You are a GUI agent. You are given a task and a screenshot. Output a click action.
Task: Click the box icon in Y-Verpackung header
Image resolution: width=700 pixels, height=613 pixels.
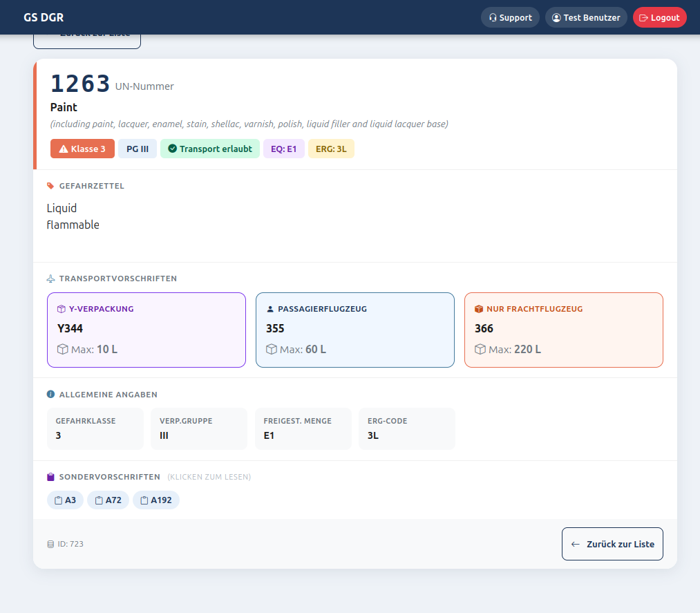point(62,309)
